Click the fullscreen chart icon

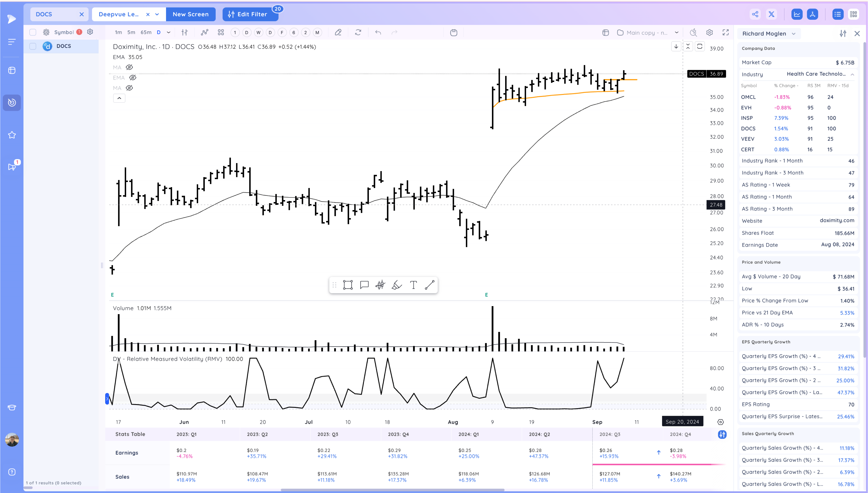click(x=725, y=33)
